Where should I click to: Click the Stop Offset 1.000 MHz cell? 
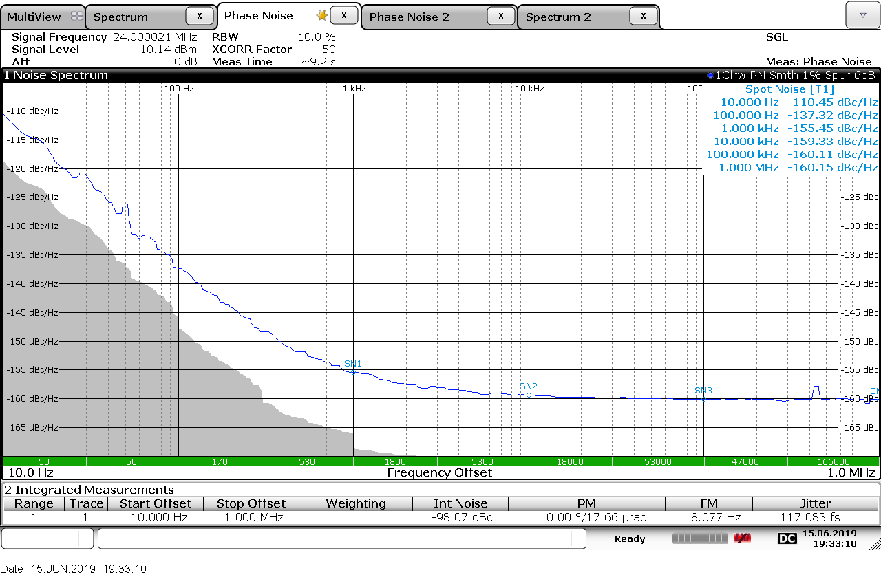tap(251, 517)
